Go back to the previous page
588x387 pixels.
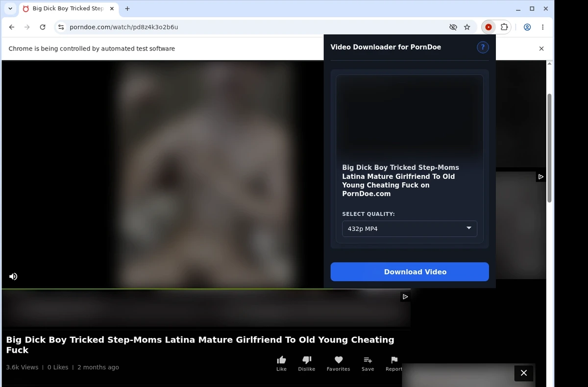pos(12,27)
